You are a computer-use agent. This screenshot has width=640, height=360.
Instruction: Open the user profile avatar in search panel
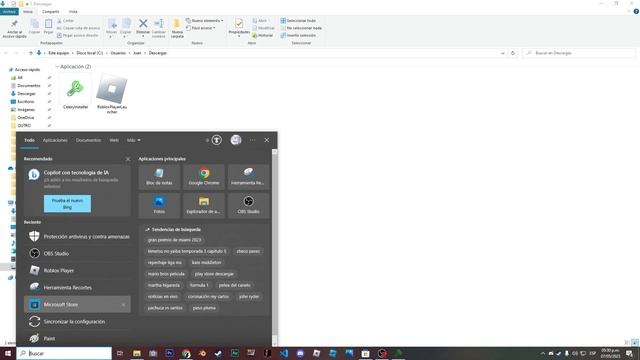236,140
